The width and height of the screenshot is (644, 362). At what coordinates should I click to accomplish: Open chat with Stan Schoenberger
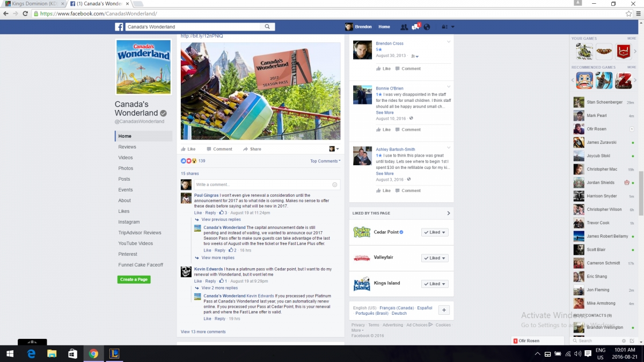click(x=604, y=102)
